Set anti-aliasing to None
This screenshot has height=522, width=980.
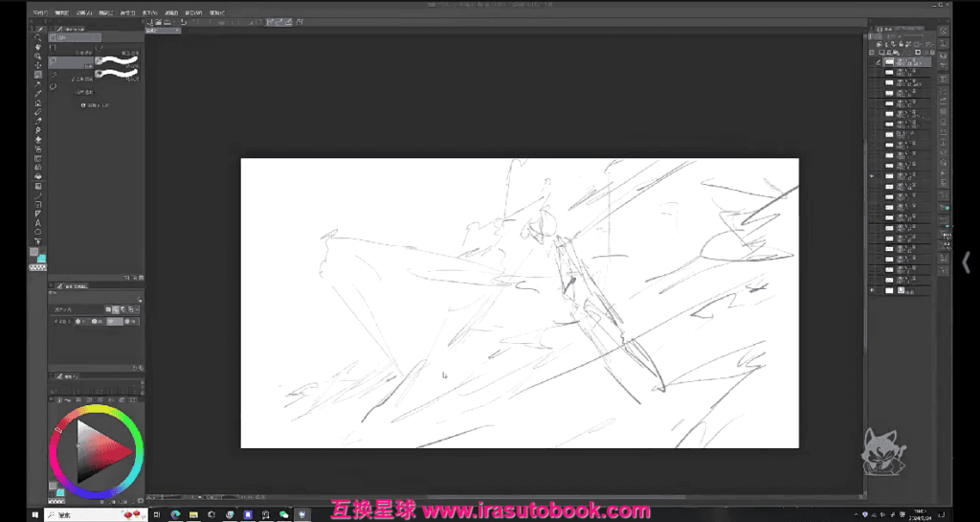coord(82,322)
